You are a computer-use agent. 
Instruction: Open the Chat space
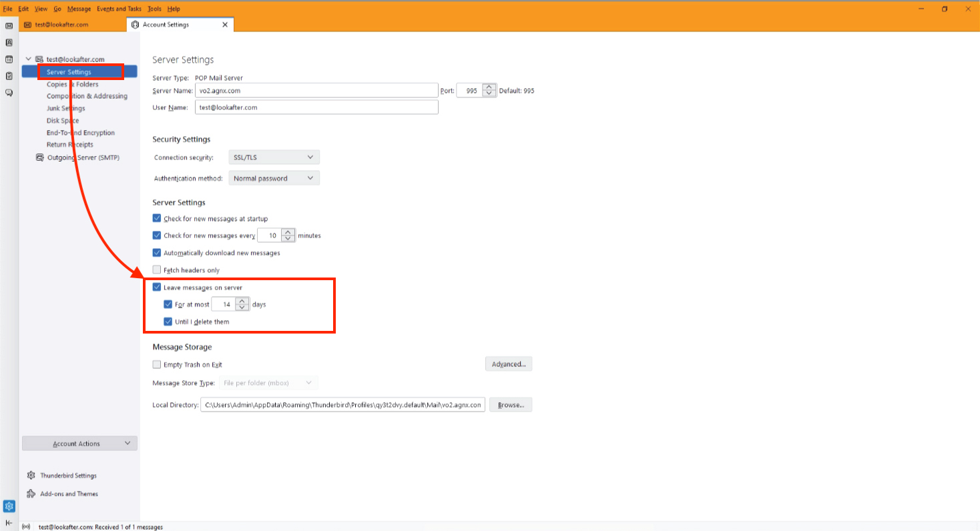pos(9,93)
